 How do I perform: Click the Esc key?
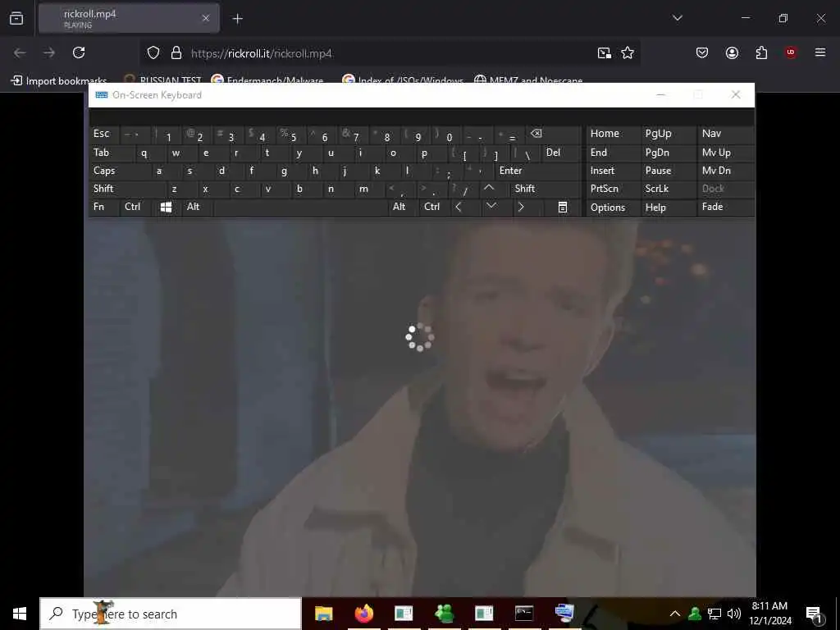[104, 134]
